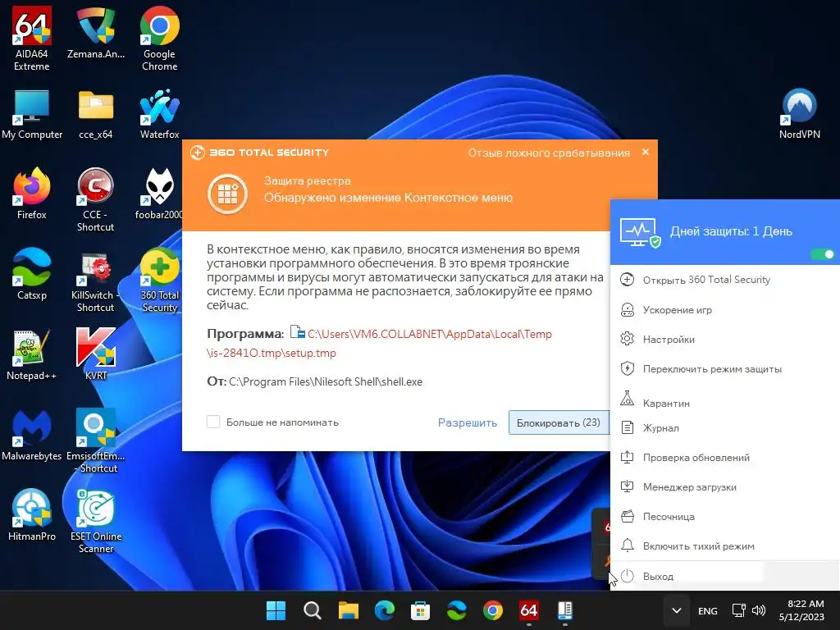This screenshot has width=840, height=630.
Task: Open File Explorer from taskbar
Action: (x=348, y=610)
